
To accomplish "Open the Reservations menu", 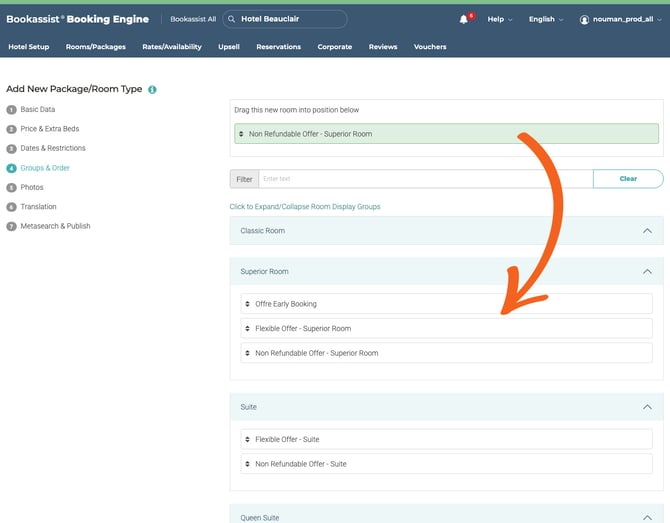I will click(x=278, y=47).
